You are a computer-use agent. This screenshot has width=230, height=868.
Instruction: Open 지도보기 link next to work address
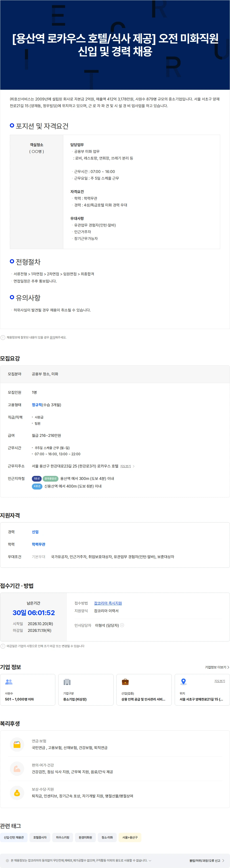point(126,466)
